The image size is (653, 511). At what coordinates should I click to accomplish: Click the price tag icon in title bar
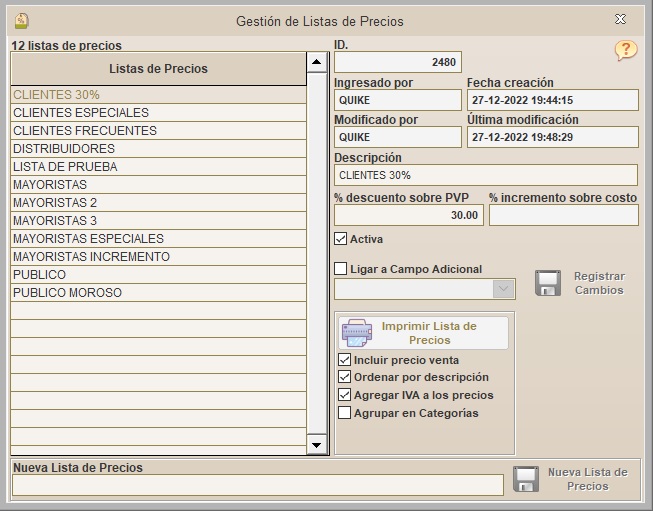point(21,21)
